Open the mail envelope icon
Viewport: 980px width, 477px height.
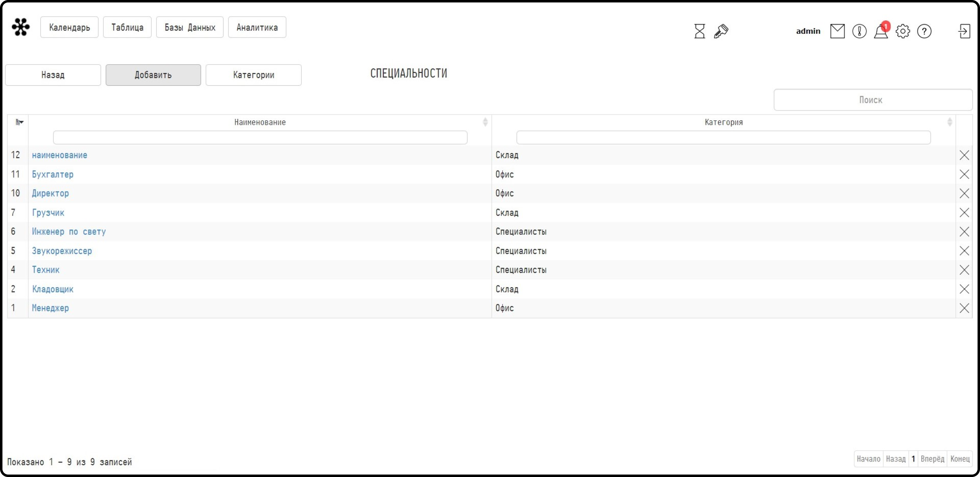837,31
